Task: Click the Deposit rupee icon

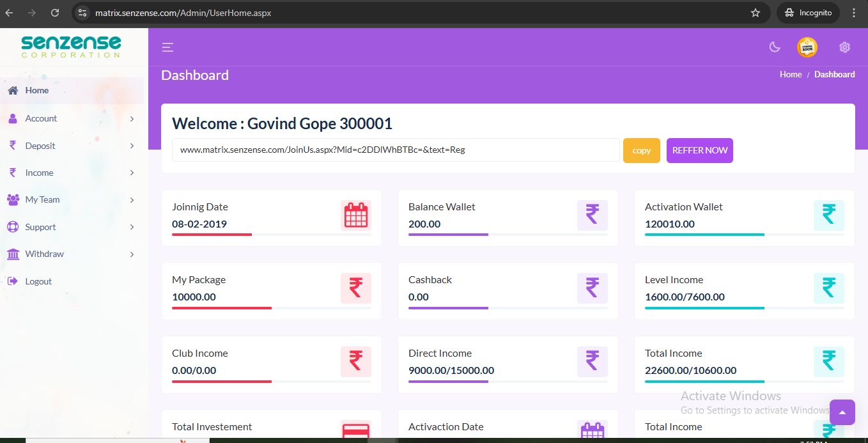Action: point(13,146)
